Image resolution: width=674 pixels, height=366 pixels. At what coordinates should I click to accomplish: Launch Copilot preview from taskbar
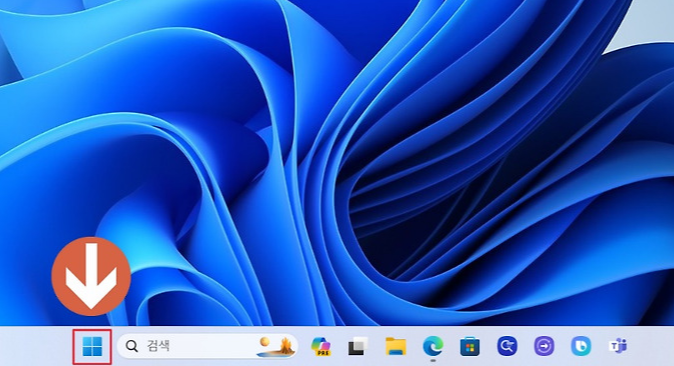pos(321,347)
